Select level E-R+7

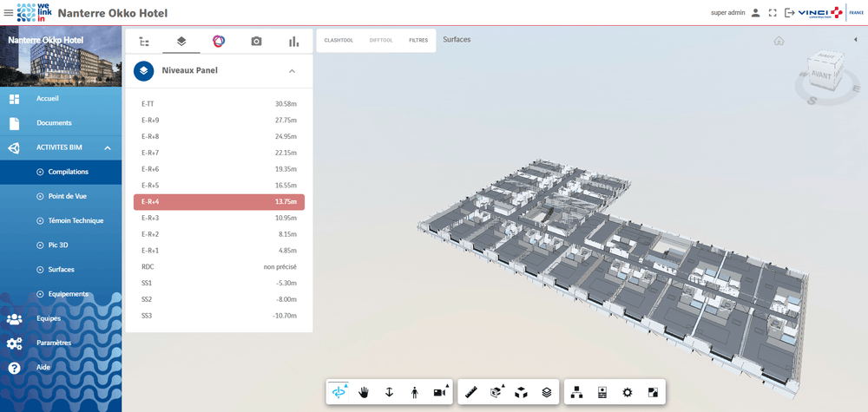pyautogui.click(x=220, y=153)
